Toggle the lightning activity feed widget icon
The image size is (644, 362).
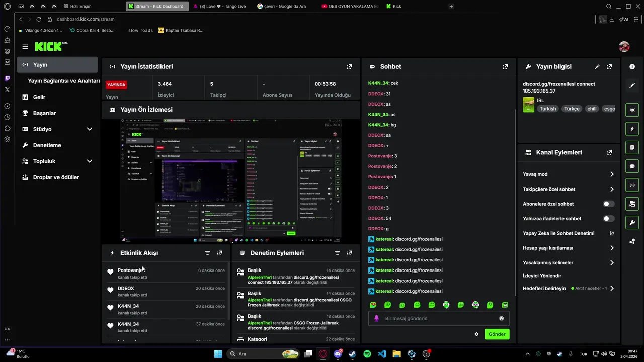click(x=632, y=129)
